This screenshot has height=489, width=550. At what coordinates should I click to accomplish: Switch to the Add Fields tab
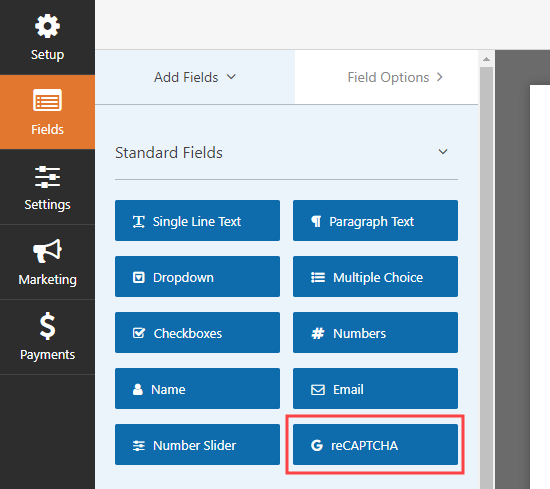click(x=195, y=77)
